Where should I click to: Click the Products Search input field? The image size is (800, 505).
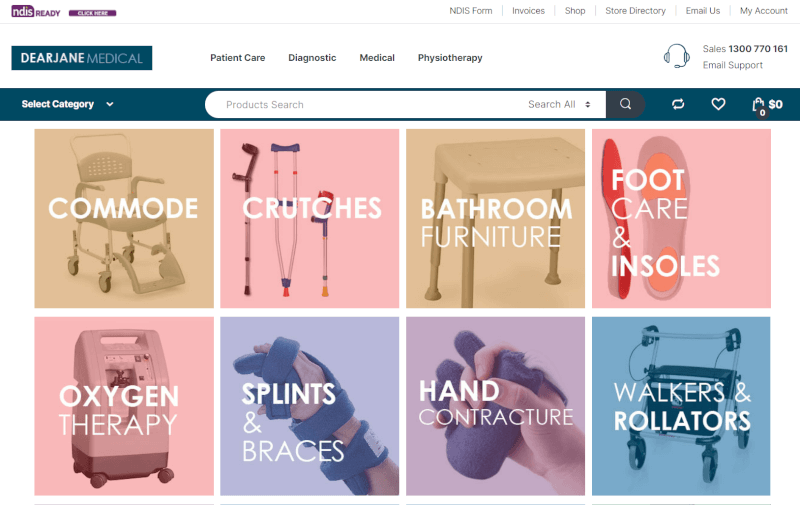pyautogui.click(x=367, y=104)
